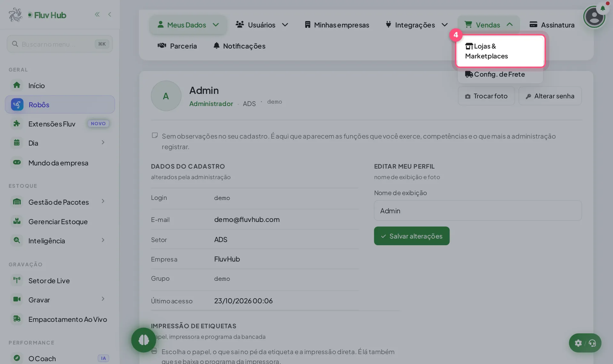Click the Início home icon
Viewport: 613px width, 364px height.
[17, 85]
